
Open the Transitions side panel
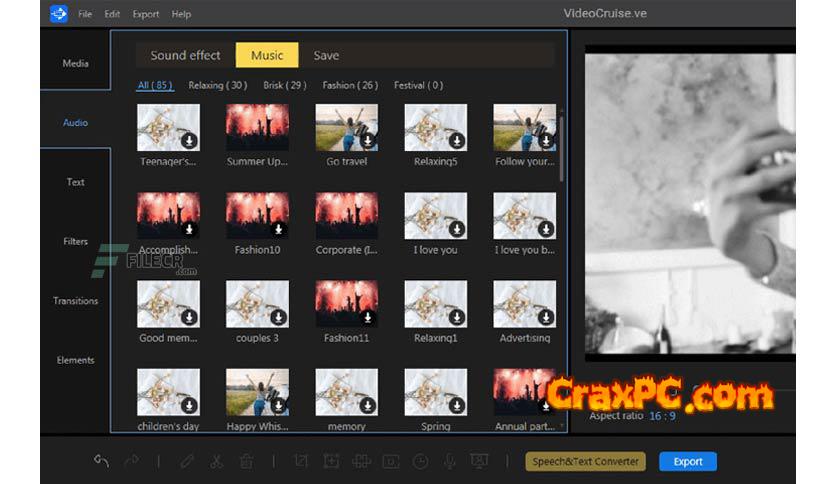tap(76, 301)
